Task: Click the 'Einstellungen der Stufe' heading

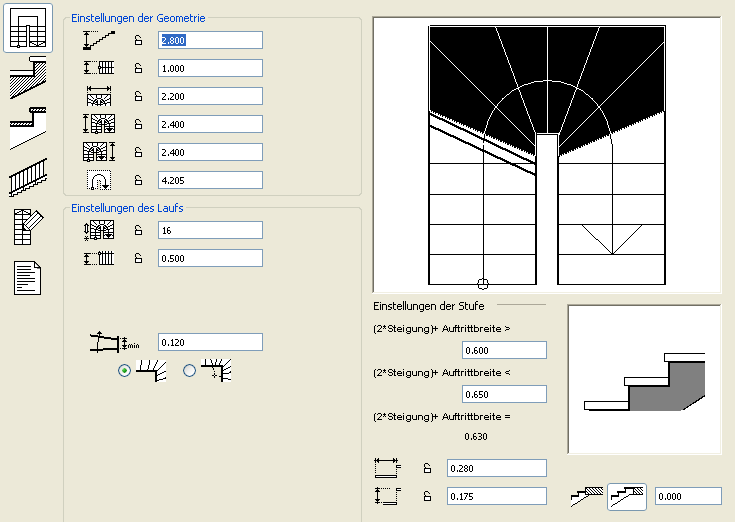Action: [x=428, y=306]
